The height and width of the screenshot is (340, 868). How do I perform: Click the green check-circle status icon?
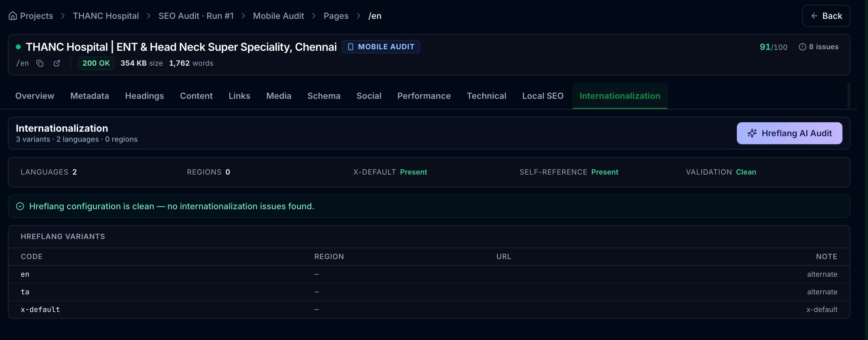pos(20,206)
